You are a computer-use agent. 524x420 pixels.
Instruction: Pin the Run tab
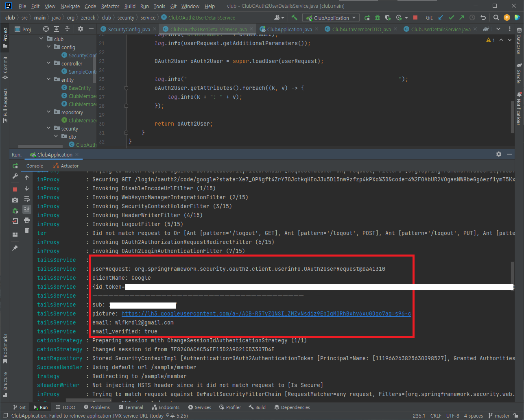(x=15, y=248)
